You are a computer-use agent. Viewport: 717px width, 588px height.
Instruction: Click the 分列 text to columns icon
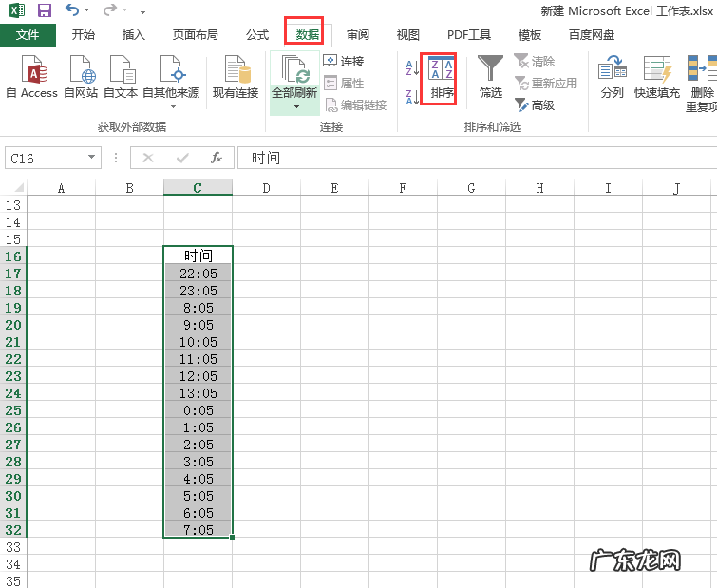click(x=613, y=67)
